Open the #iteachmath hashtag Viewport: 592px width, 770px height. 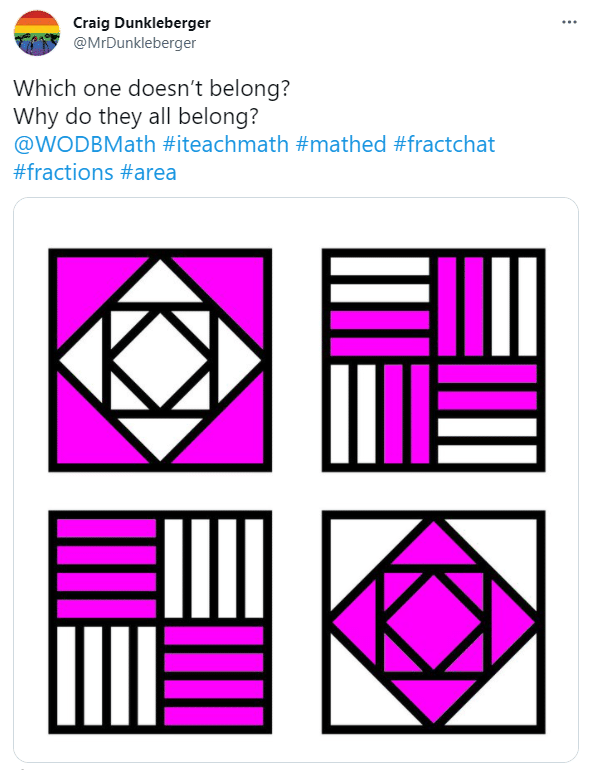tap(226, 144)
